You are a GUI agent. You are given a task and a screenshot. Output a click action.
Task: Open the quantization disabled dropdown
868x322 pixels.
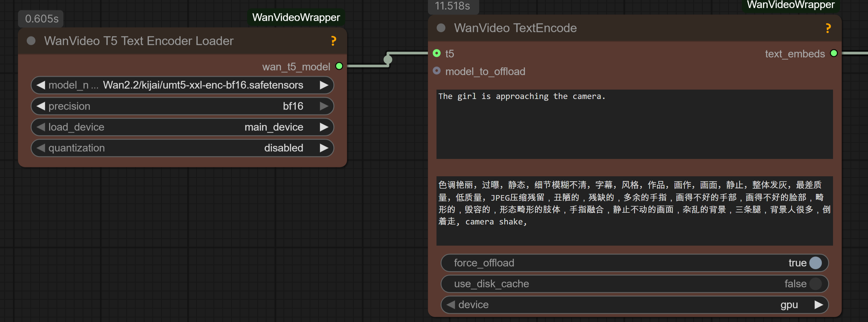point(182,148)
